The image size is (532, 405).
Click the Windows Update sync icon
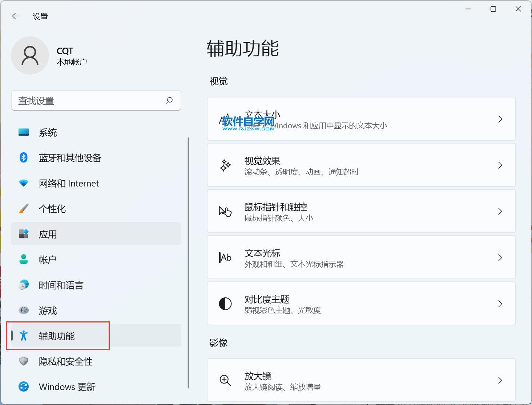[x=24, y=387]
